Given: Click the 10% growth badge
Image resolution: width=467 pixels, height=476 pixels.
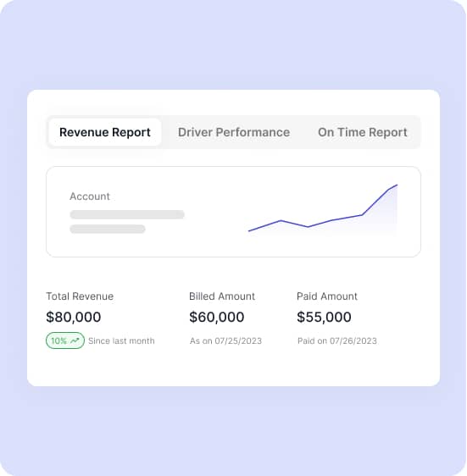Looking at the screenshot, I should [65, 340].
